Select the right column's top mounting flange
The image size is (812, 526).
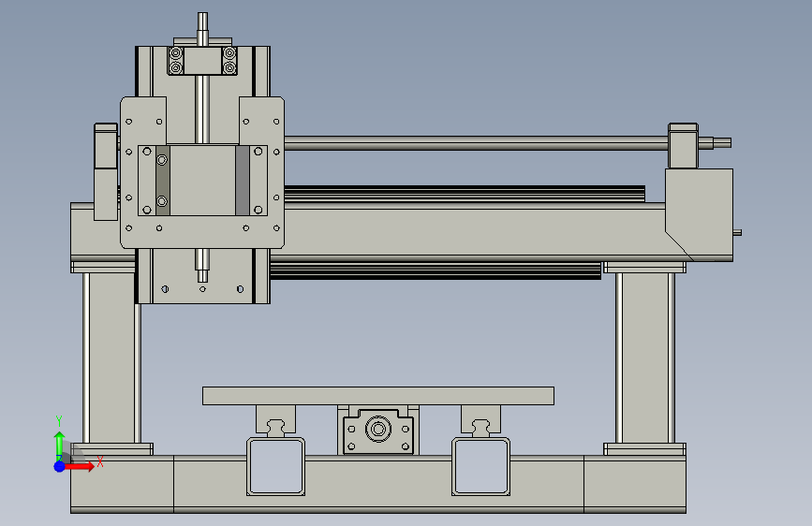click(644, 267)
